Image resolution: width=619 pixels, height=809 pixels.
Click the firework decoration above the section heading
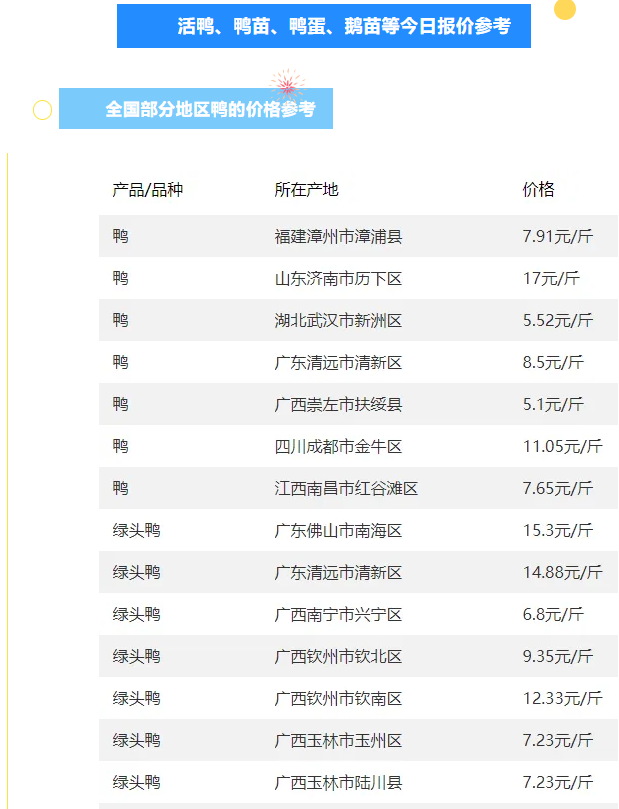(x=287, y=83)
